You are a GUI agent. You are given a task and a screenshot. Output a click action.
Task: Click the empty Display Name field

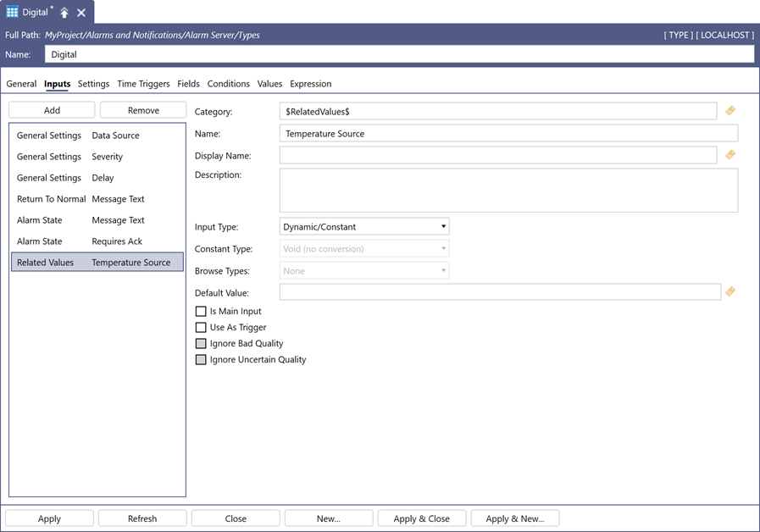498,155
